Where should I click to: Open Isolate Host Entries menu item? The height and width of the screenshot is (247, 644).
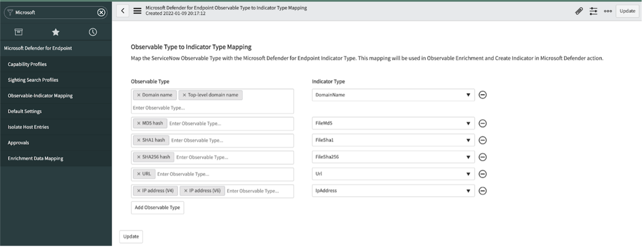tap(56, 127)
